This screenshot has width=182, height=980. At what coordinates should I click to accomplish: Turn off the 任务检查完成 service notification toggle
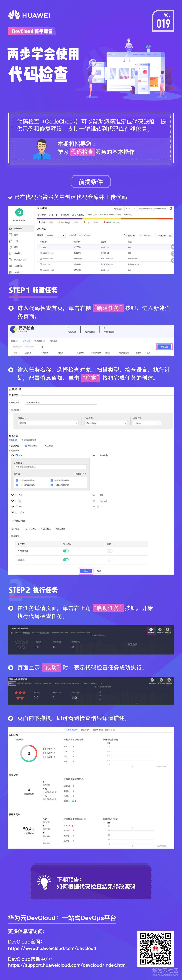pyautogui.click(x=66, y=551)
